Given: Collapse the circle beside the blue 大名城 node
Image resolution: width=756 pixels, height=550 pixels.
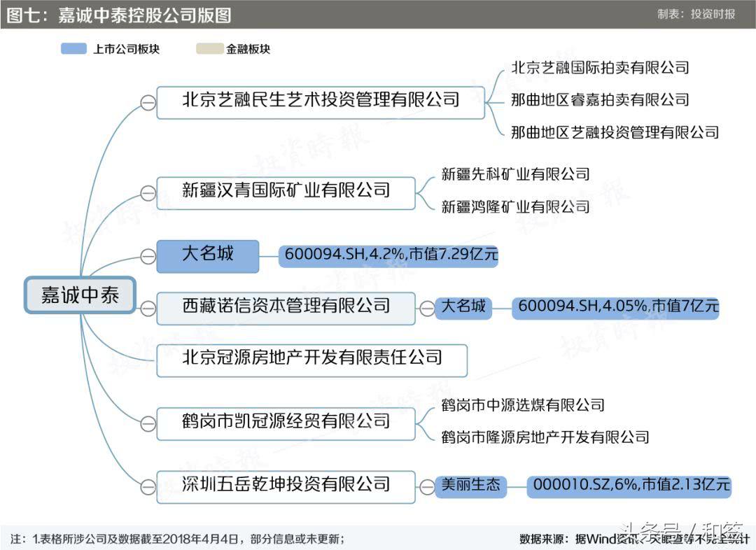Looking at the screenshot, I should point(148,256).
